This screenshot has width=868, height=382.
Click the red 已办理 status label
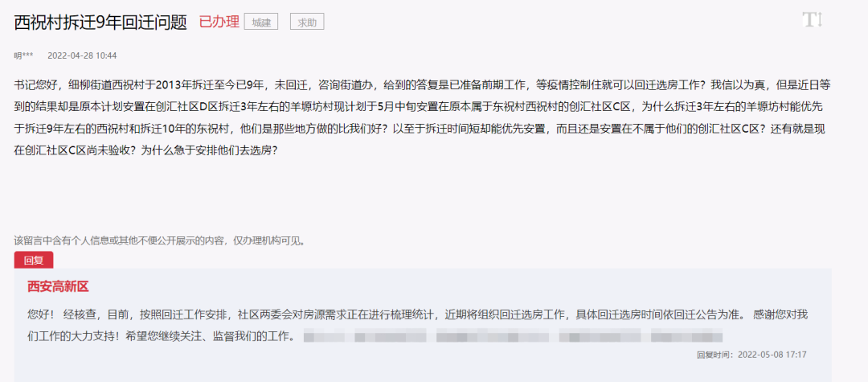[x=219, y=23]
